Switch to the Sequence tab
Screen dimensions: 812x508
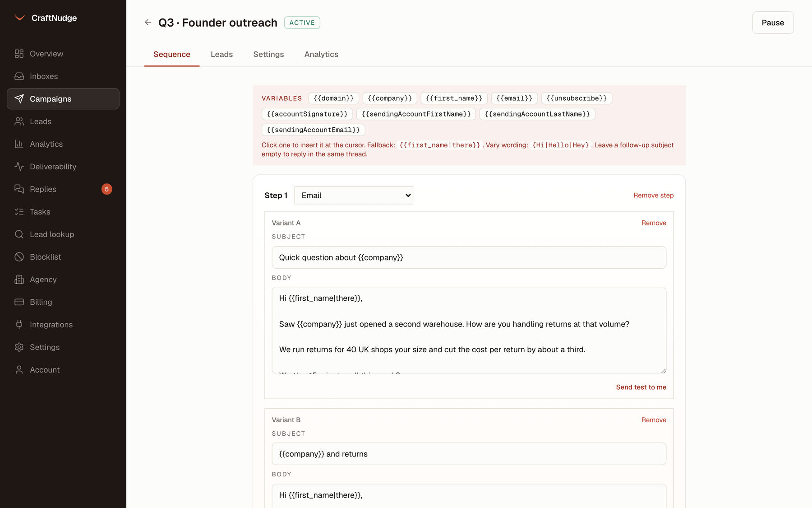pos(172,54)
